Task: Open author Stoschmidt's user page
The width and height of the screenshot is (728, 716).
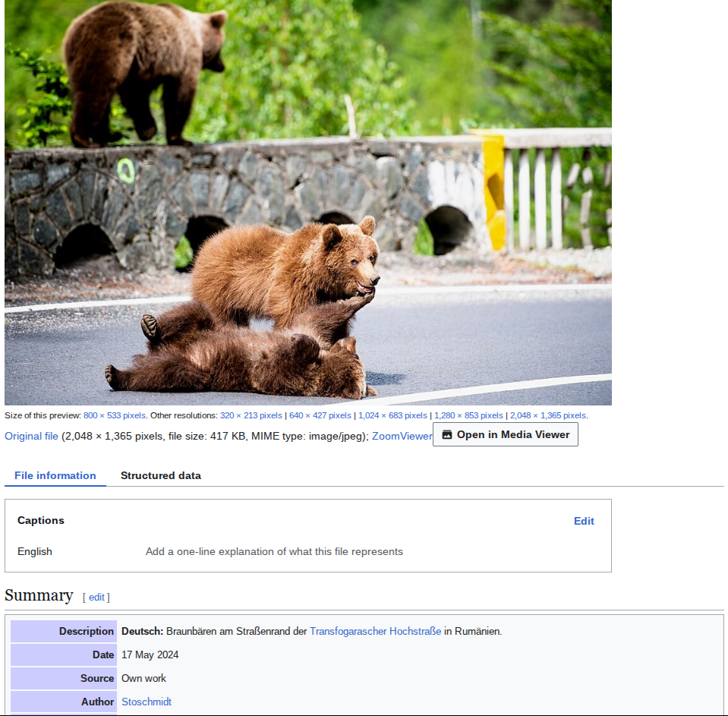Action: tap(147, 702)
